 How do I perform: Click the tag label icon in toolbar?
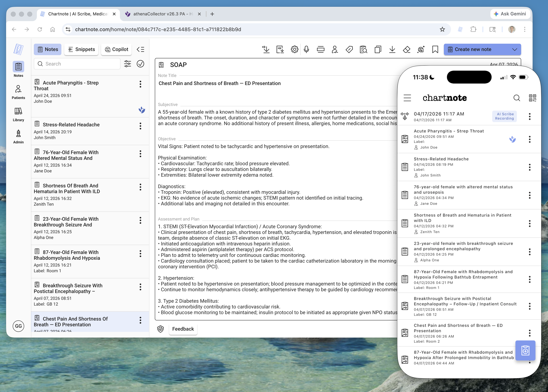click(349, 49)
